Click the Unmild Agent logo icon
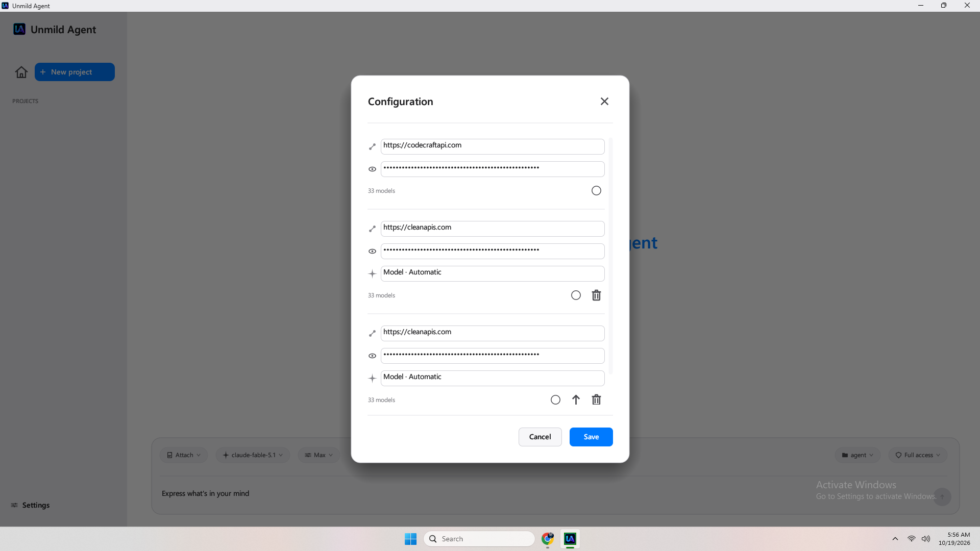980x551 pixels. click(19, 29)
